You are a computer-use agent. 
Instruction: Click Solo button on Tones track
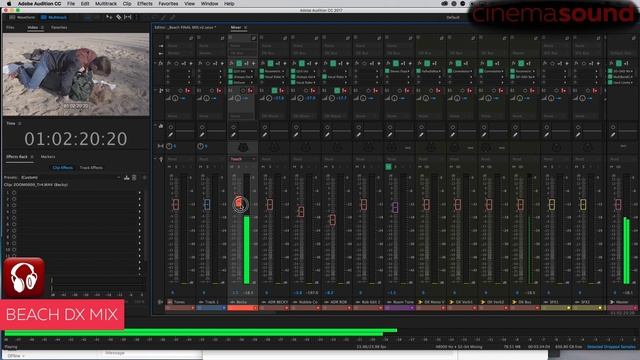(176, 167)
